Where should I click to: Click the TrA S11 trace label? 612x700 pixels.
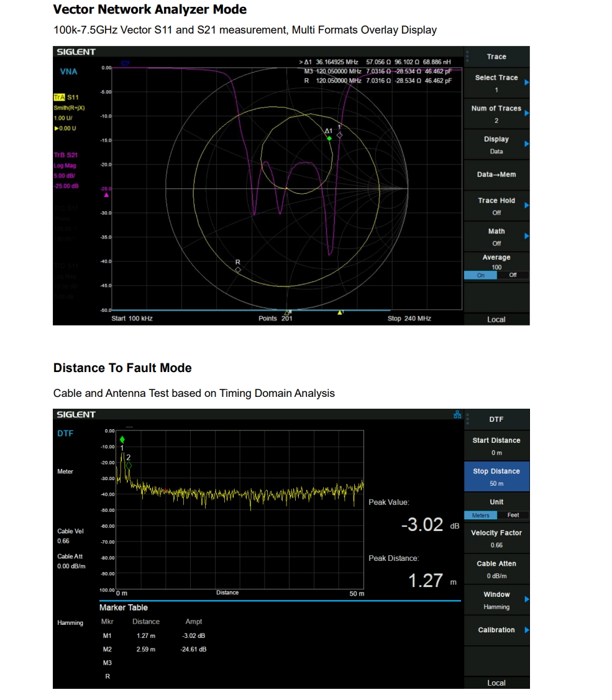pos(66,97)
